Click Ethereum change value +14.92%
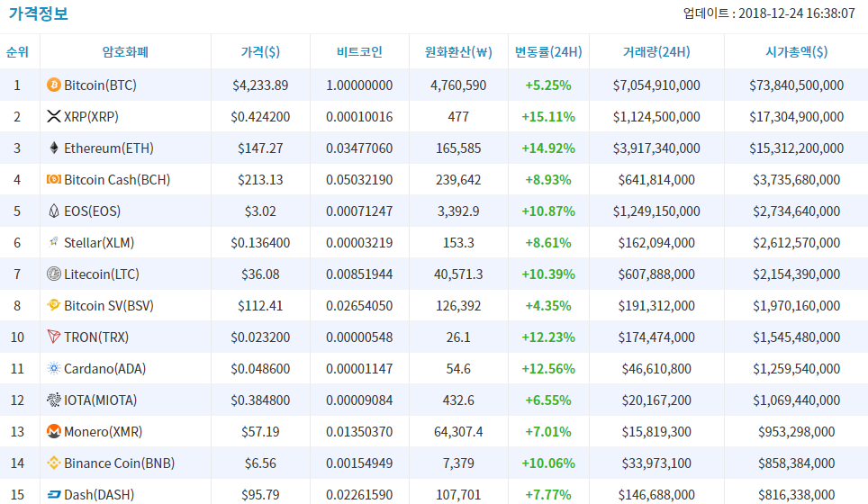 [x=548, y=148]
